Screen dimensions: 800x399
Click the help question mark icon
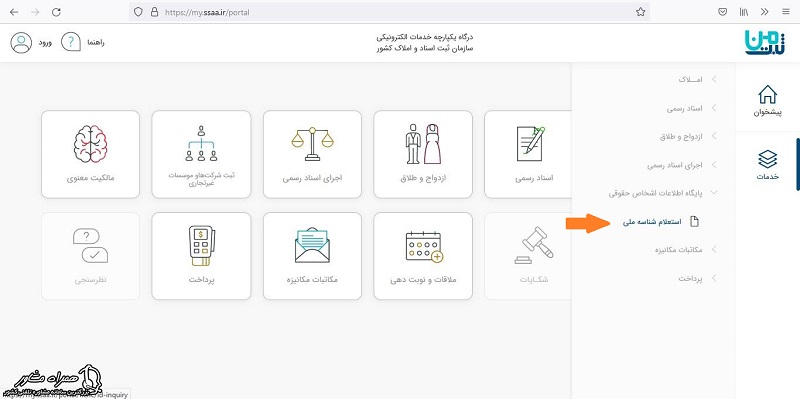pyautogui.click(x=71, y=42)
